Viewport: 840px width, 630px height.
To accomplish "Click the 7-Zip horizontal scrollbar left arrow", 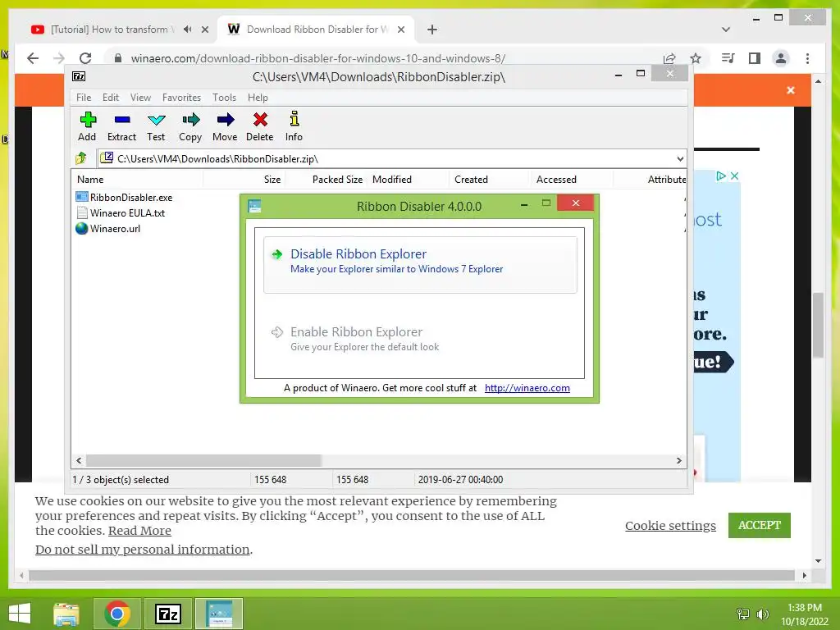I will coord(80,461).
